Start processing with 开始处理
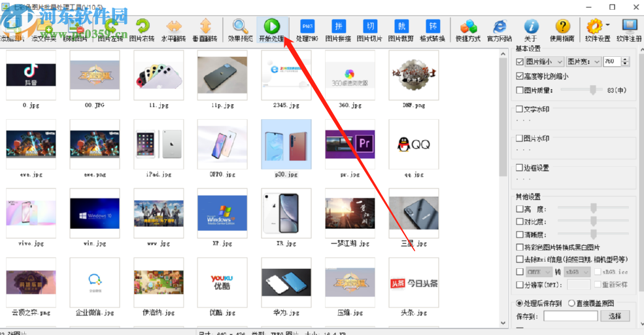Viewport: 644px width, 335px height. [272, 29]
